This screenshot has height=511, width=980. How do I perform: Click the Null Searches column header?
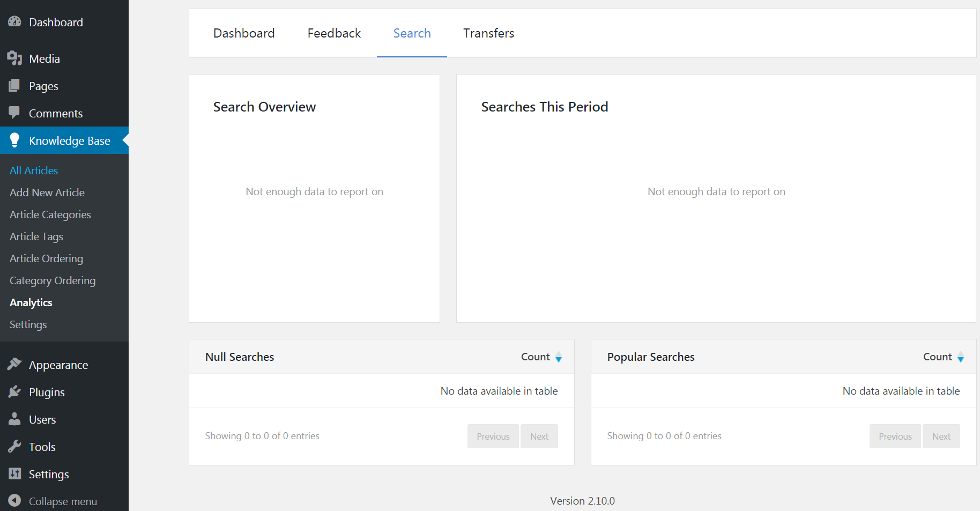tap(240, 357)
